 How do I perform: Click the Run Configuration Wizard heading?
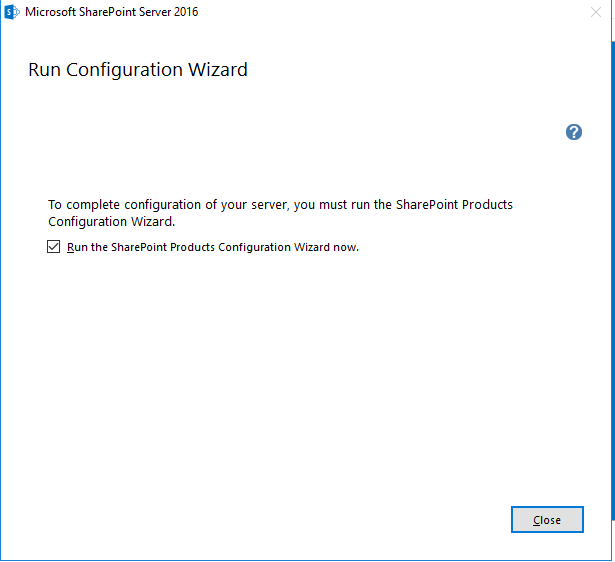point(138,70)
